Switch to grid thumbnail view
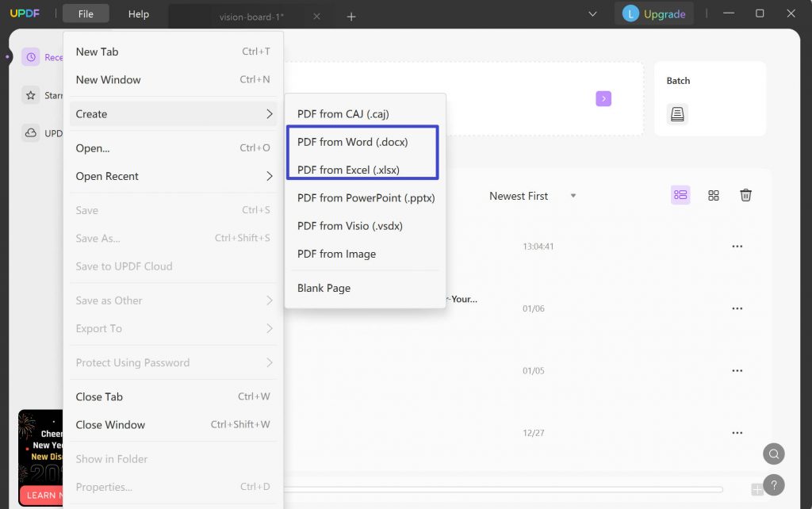812x509 pixels. tap(714, 195)
